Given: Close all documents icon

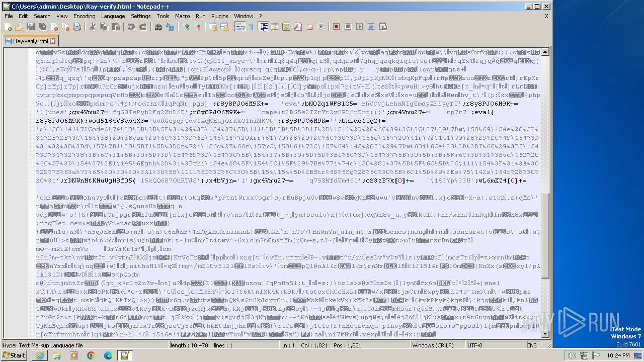Looking at the screenshot, I should (x=65, y=27).
